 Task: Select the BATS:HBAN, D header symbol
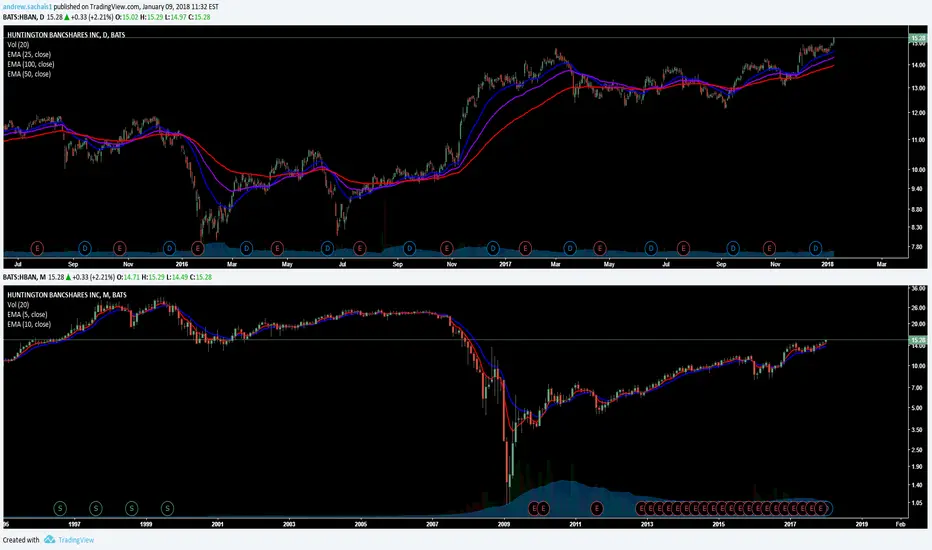(23, 17)
